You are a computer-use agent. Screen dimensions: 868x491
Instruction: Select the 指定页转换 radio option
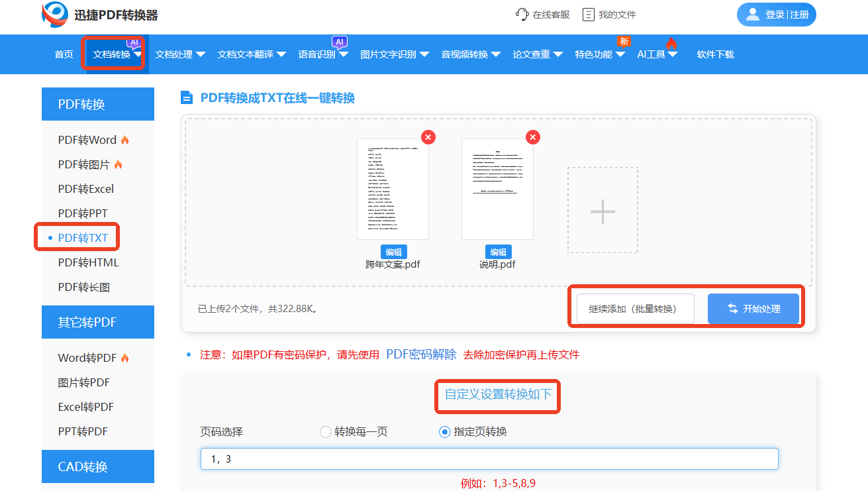coord(445,432)
